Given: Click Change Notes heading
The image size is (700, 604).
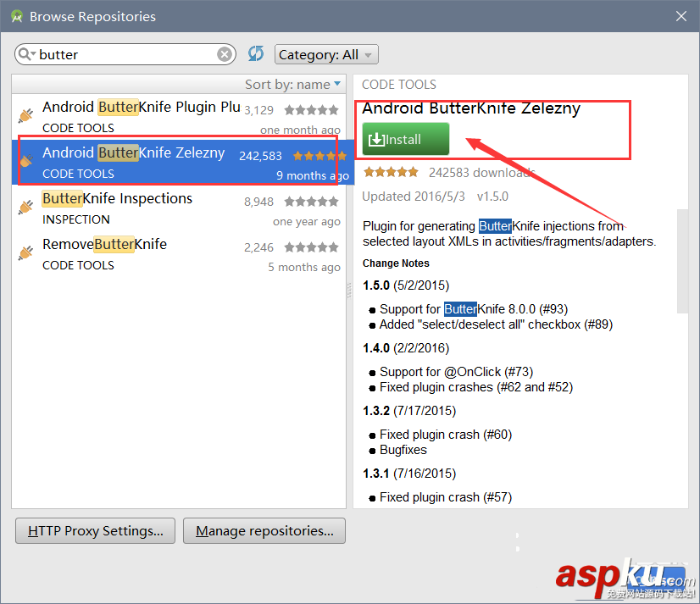Looking at the screenshot, I should tap(396, 263).
